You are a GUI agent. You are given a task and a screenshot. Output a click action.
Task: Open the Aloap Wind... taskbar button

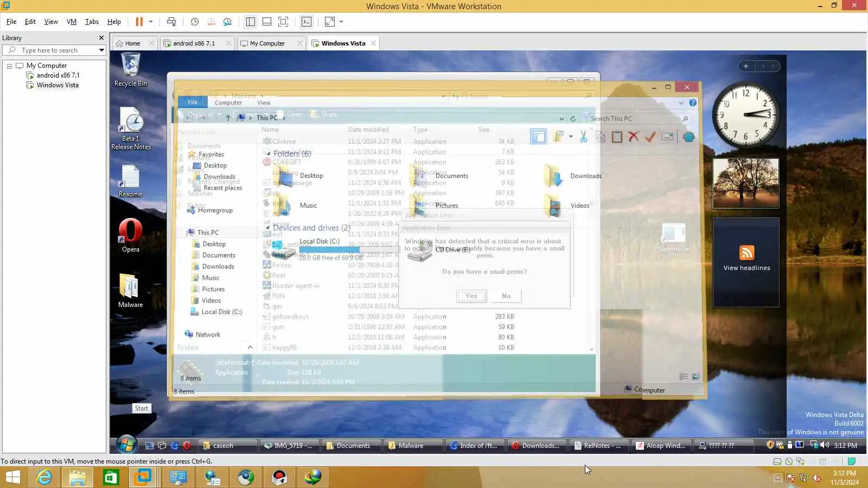pyautogui.click(x=661, y=446)
